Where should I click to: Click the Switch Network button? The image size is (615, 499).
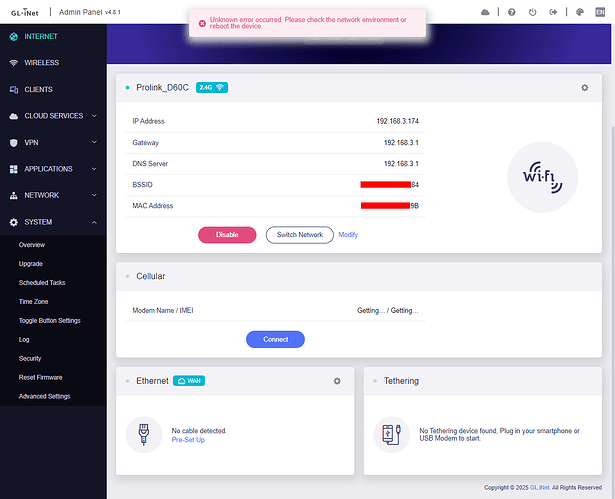299,235
